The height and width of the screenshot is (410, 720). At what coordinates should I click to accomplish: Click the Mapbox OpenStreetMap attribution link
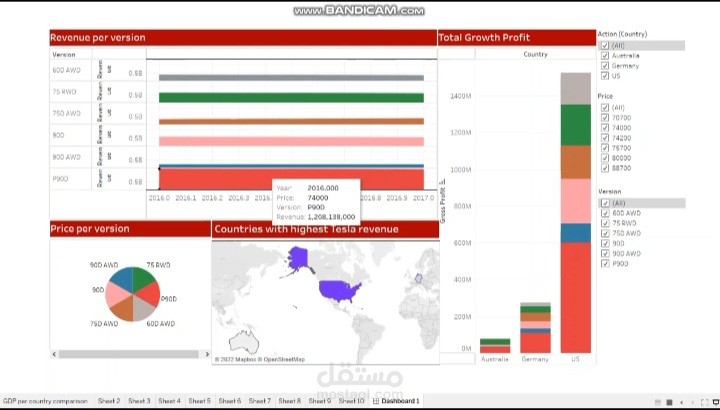[259, 359]
